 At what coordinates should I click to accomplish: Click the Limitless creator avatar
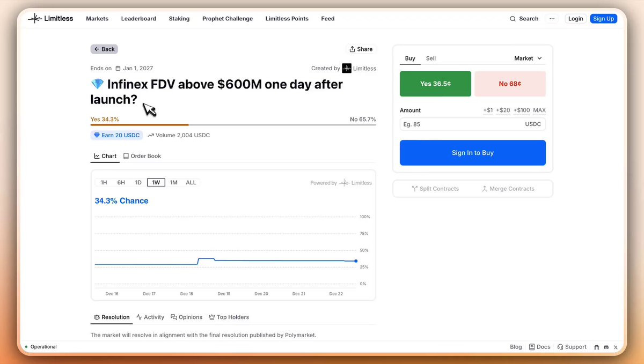(x=347, y=68)
